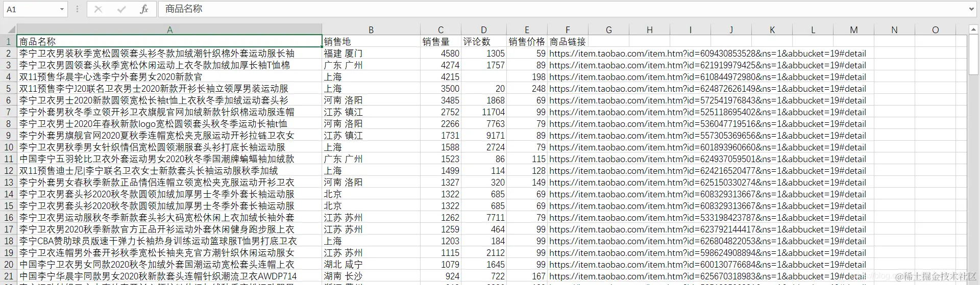980x285 pixels.
Task: Select column O header
Action: click(936, 30)
